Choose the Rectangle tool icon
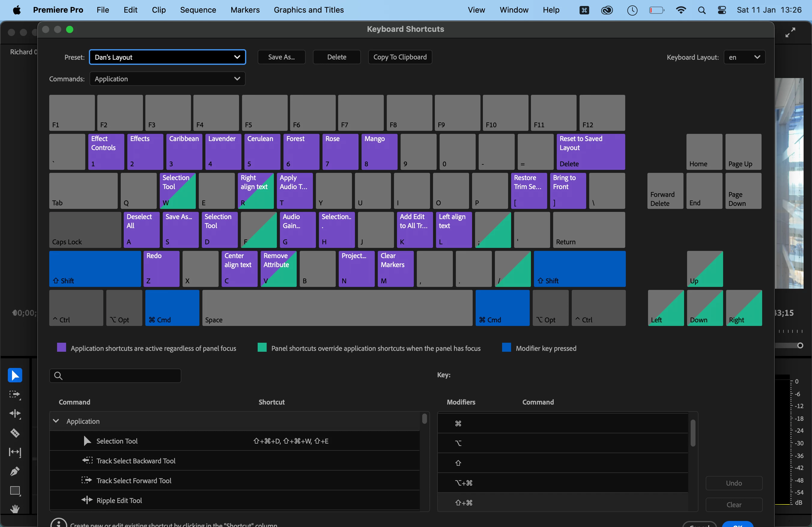 click(15, 491)
